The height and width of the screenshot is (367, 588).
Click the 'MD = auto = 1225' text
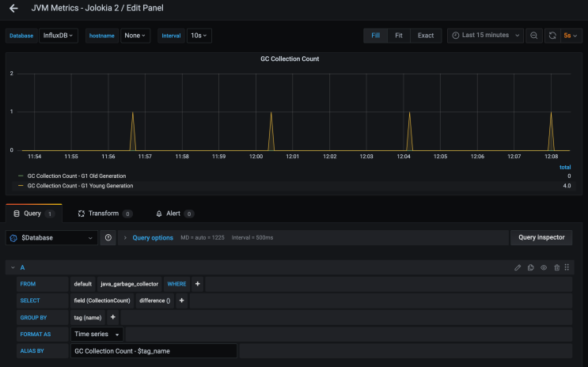pyautogui.click(x=203, y=237)
